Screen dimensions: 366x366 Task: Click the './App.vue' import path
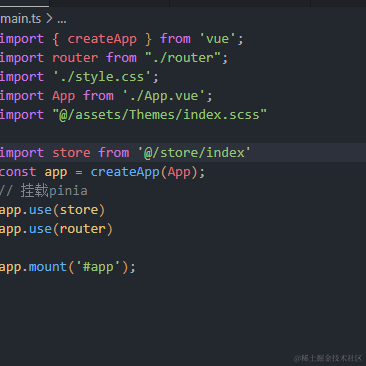pos(164,96)
